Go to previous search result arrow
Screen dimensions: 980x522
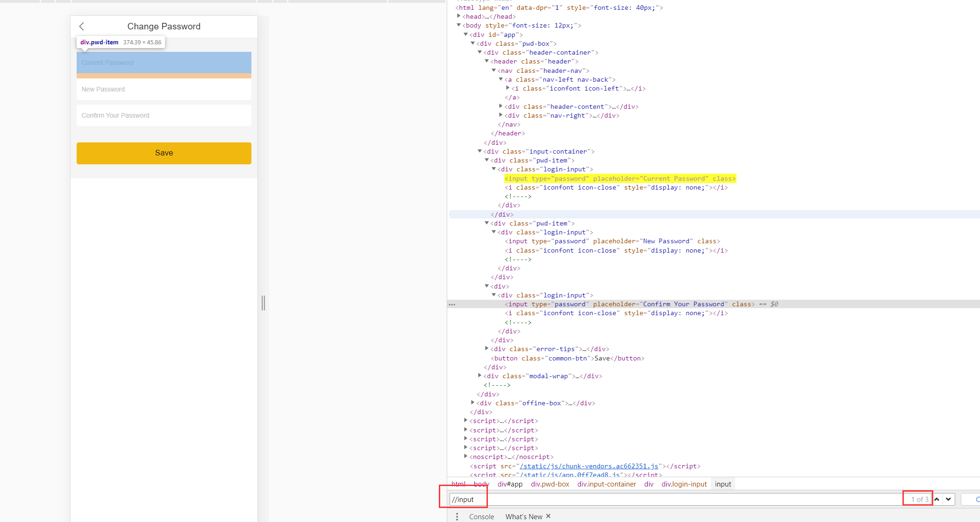tap(937, 500)
